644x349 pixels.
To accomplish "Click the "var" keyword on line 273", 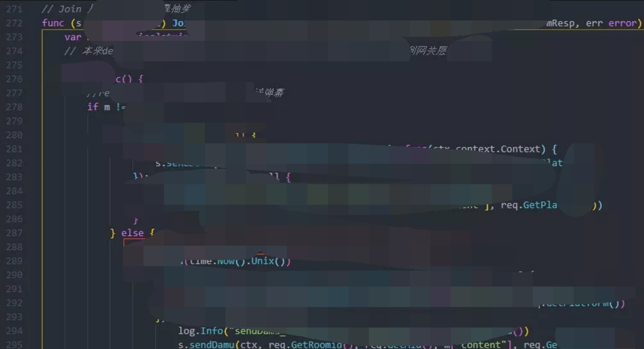I will click(73, 37).
